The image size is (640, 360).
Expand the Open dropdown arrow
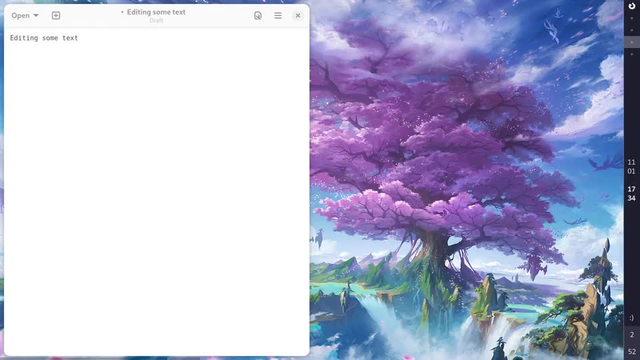[36, 16]
